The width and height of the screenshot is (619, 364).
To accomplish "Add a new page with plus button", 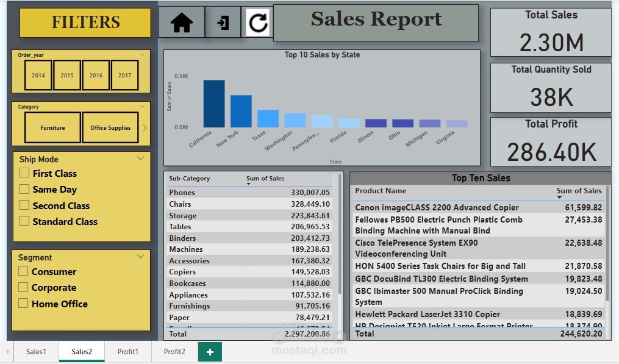I will (x=210, y=352).
